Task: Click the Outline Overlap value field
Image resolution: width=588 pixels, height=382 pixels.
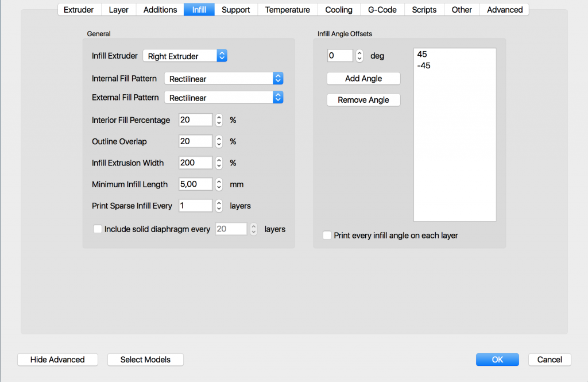Action: [x=195, y=141]
